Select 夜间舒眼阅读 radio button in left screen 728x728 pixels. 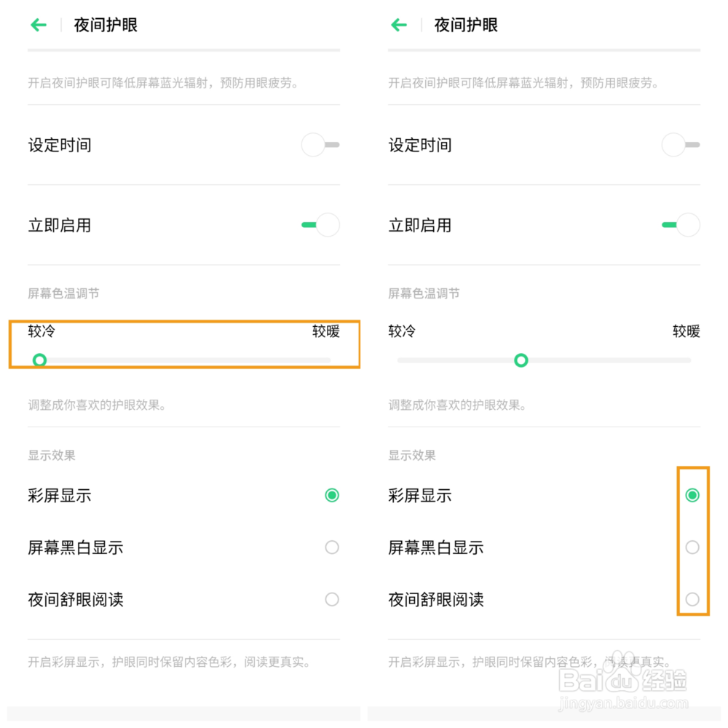point(332,599)
